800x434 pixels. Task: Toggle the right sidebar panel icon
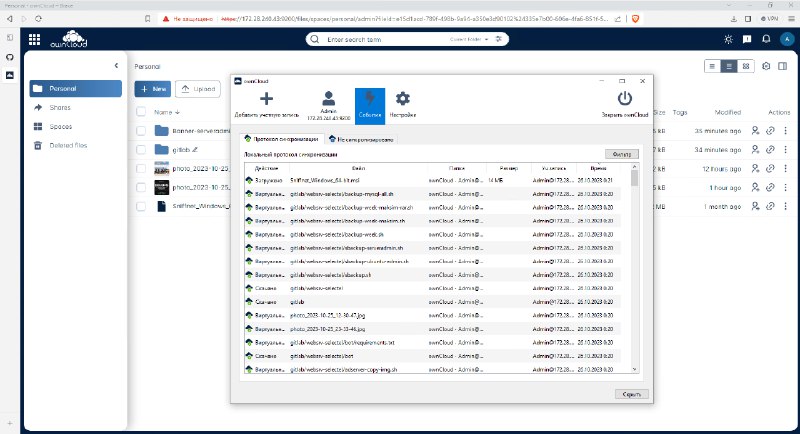coord(782,66)
